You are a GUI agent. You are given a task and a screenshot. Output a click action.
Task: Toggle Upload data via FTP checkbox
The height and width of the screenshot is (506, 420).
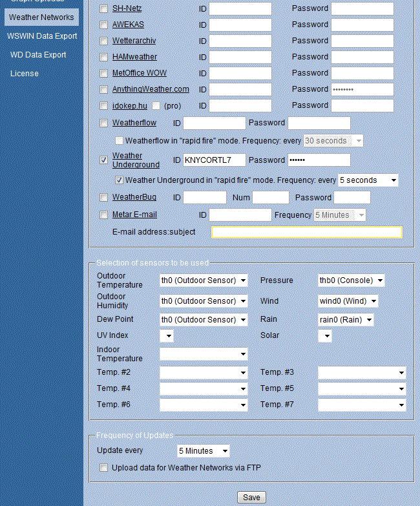tap(103, 468)
